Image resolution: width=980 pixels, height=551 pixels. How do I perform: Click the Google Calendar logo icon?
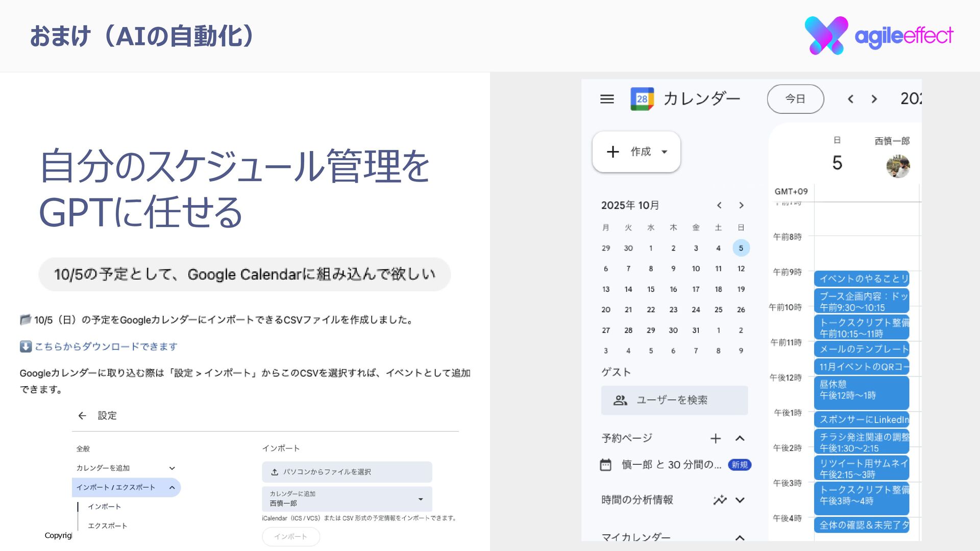coord(642,99)
